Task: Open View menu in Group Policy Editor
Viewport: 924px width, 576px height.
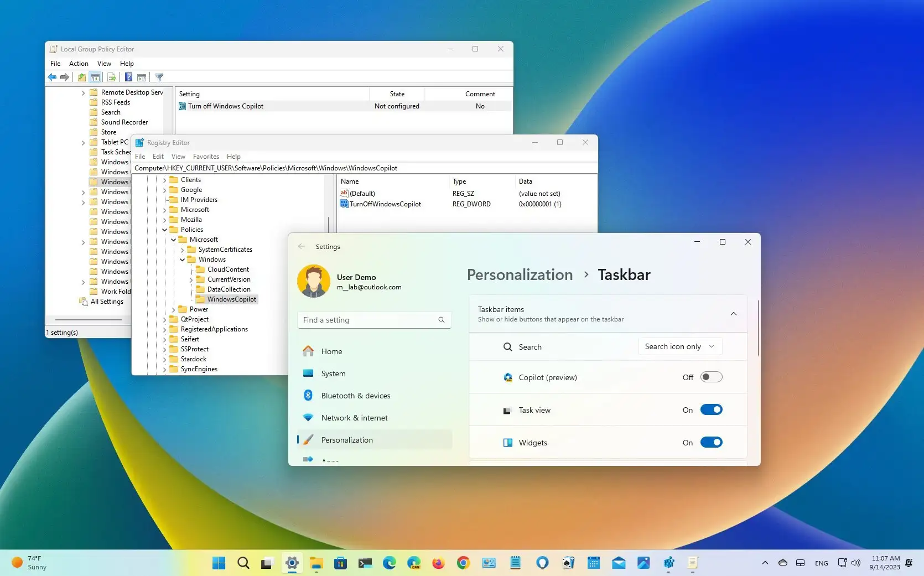Action: coord(104,64)
